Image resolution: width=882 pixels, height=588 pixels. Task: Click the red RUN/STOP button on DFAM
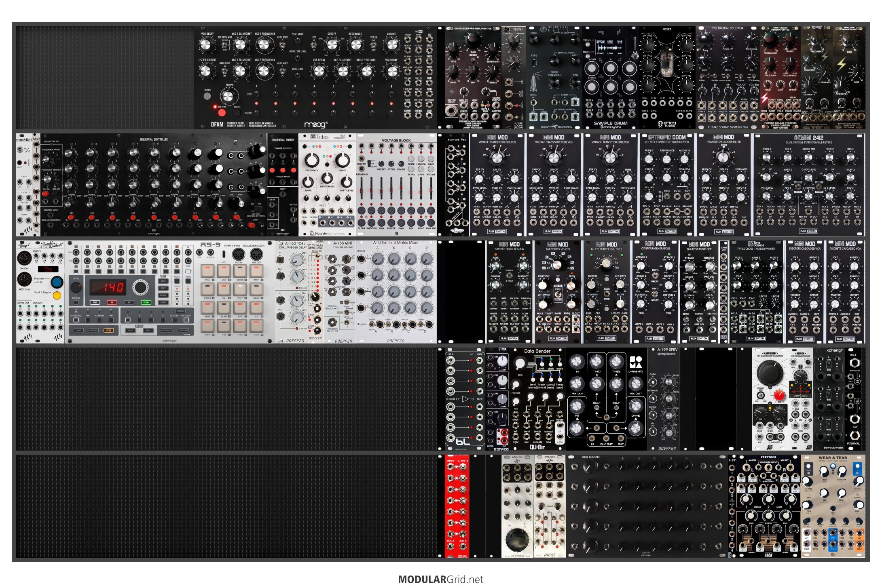tap(222, 113)
